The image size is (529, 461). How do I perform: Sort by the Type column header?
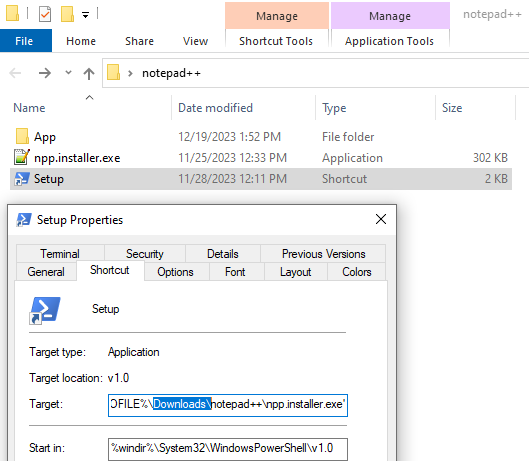coord(334,108)
